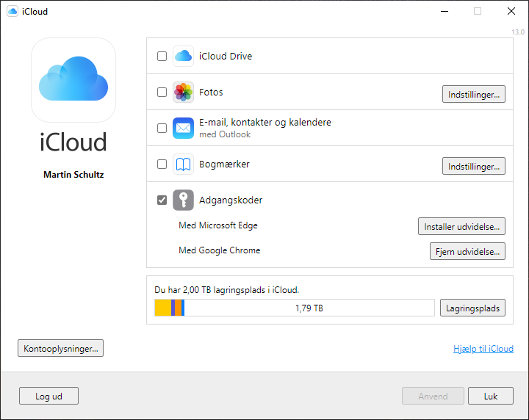The image size is (529, 420).
Task: Click the large iCloud logo
Action: click(x=73, y=80)
